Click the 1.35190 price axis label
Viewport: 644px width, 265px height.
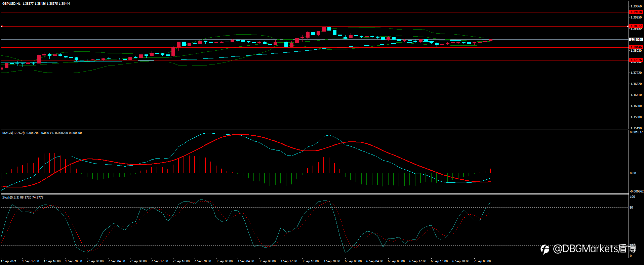click(x=636, y=128)
